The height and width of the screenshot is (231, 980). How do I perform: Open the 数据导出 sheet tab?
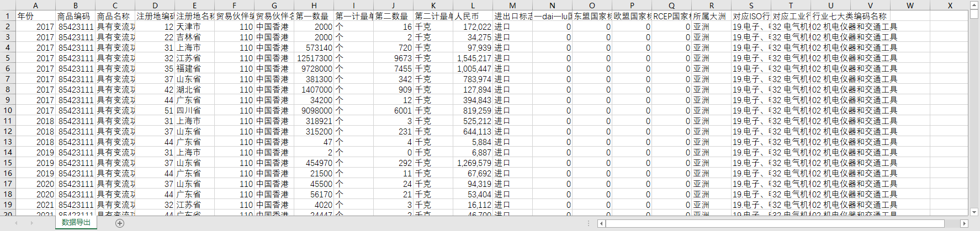pyautogui.click(x=76, y=223)
